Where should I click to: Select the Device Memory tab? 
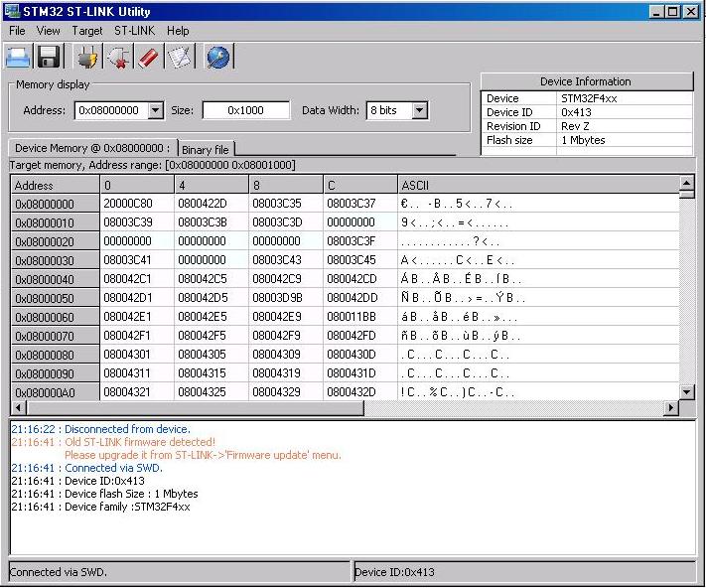[x=92, y=148]
